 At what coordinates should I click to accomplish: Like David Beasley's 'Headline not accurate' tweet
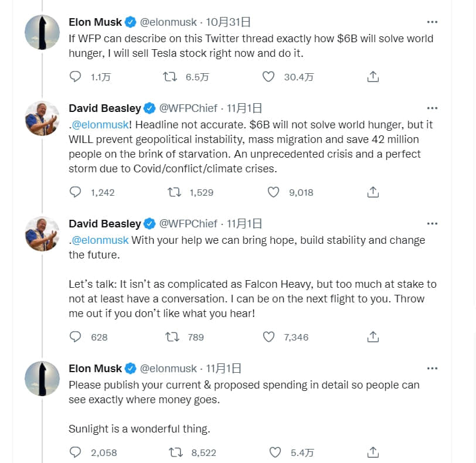point(273,192)
